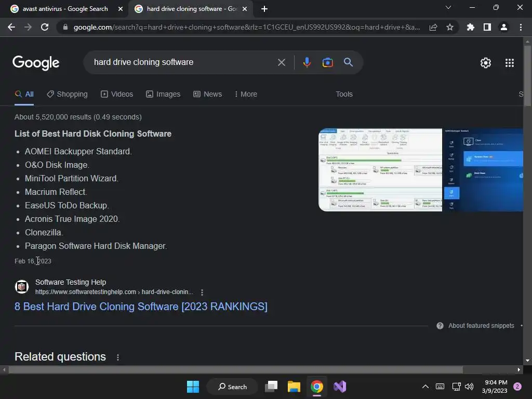Launch File Explorer from taskbar
The width and height of the screenshot is (532, 399).
point(294,387)
